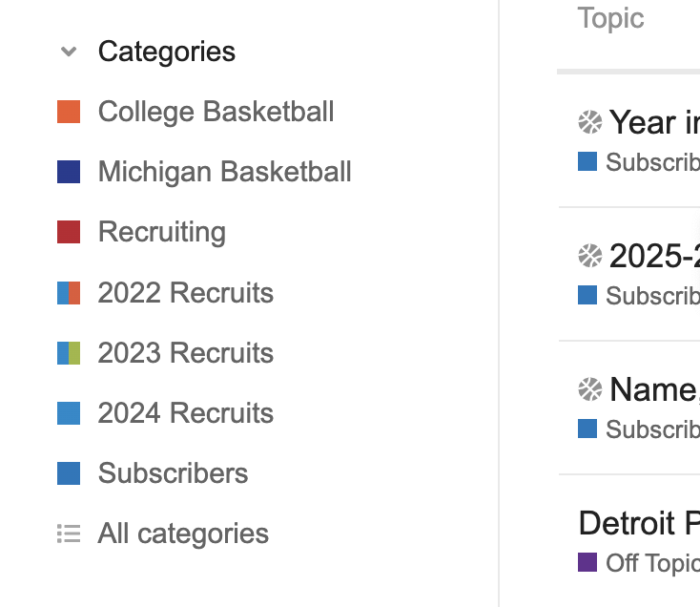Open the Detroit topic title
Viewport: 700px width, 607px height.
pyautogui.click(x=639, y=523)
